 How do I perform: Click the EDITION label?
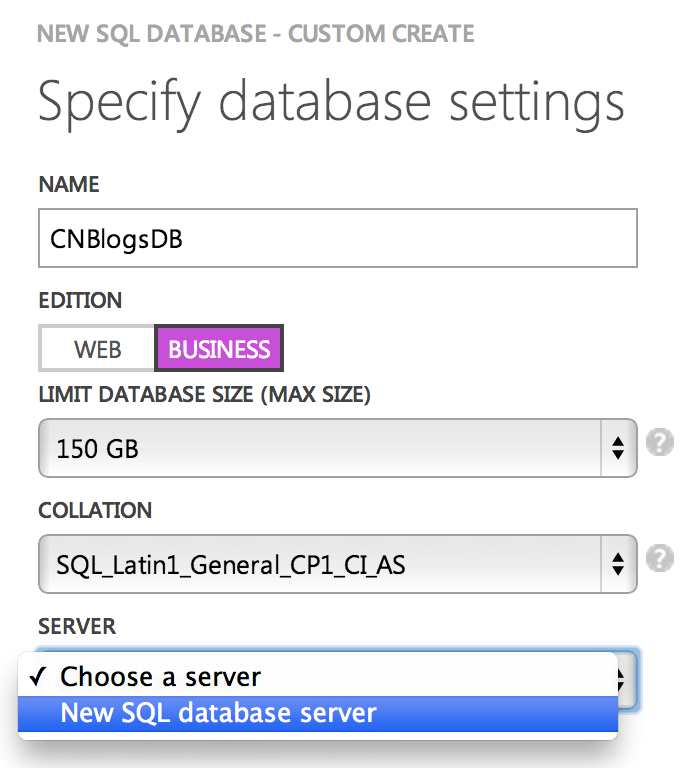[80, 300]
